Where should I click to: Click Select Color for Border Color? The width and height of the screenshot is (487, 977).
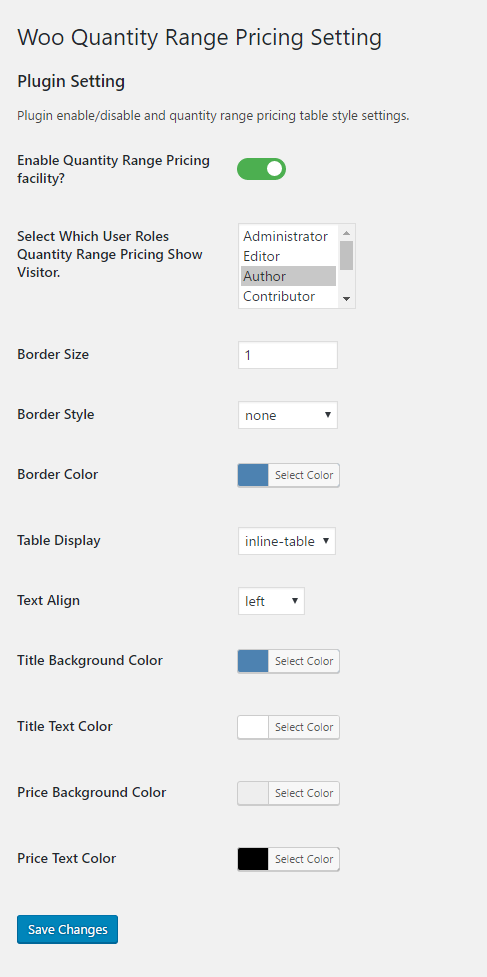(304, 475)
